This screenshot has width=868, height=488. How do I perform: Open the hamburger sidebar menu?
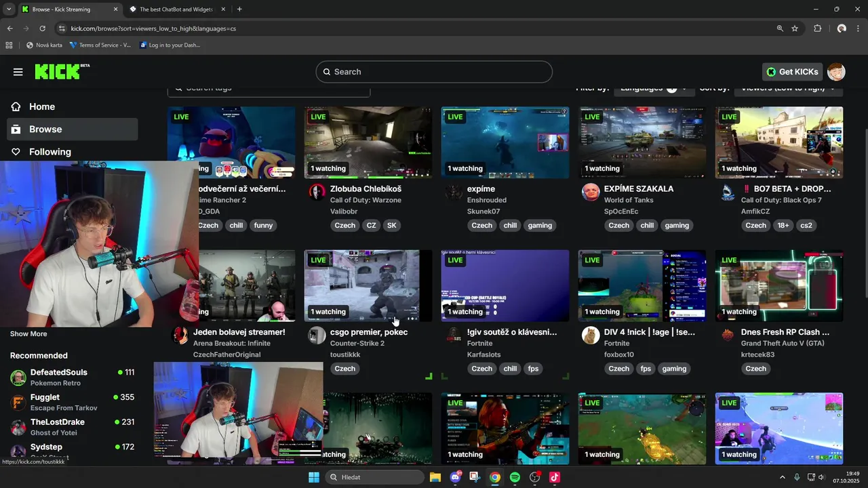click(x=18, y=72)
